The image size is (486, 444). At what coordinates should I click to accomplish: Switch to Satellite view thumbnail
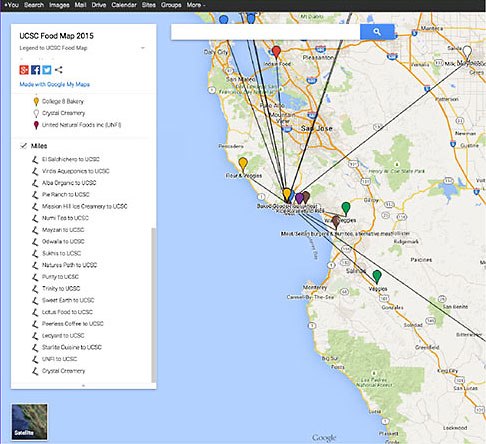pyautogui.click(x=29, y=422)
